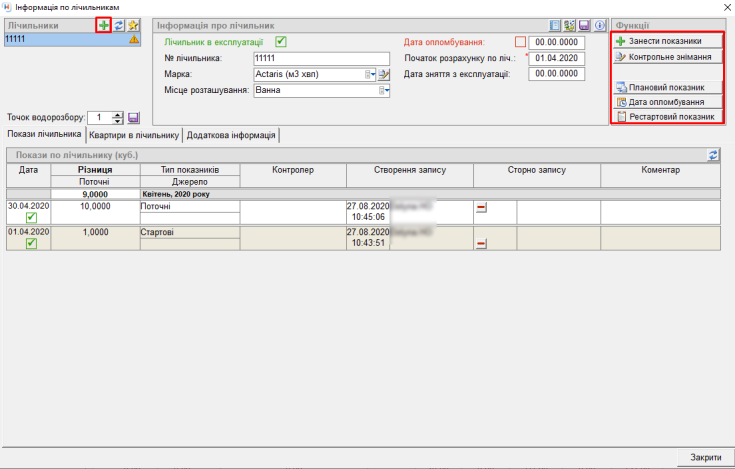Viewport: 735px width, 469px height.
Task: Click the green plus add meter icon
Action: (x=103, y=24)
